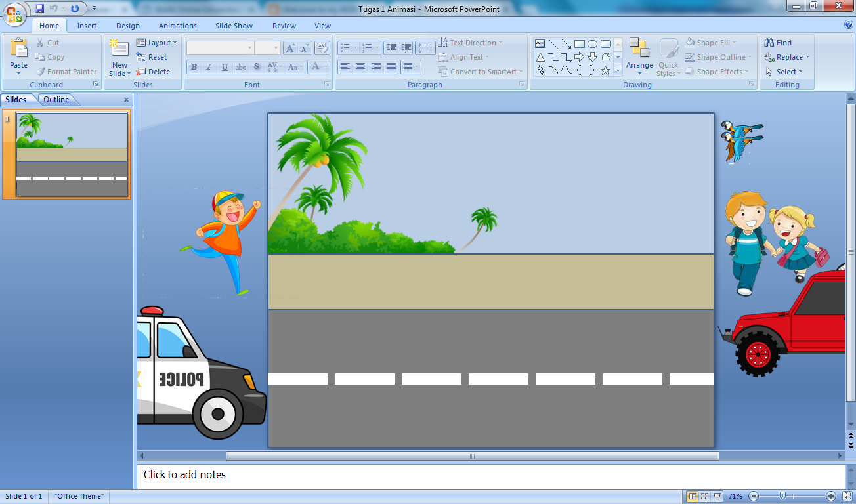This screenshot has width=856, height=504.
Task: Select the Format Painter tool
Action: point(66,72)
